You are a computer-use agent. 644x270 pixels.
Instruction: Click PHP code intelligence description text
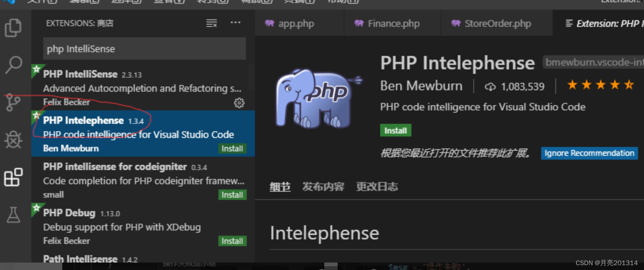pyautogui.click(x=483, y=107)
